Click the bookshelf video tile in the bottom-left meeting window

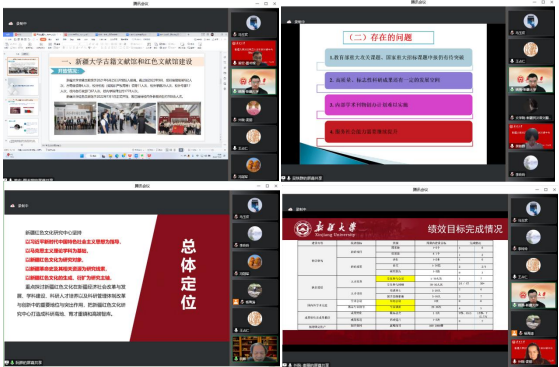[x=255, y=349]
